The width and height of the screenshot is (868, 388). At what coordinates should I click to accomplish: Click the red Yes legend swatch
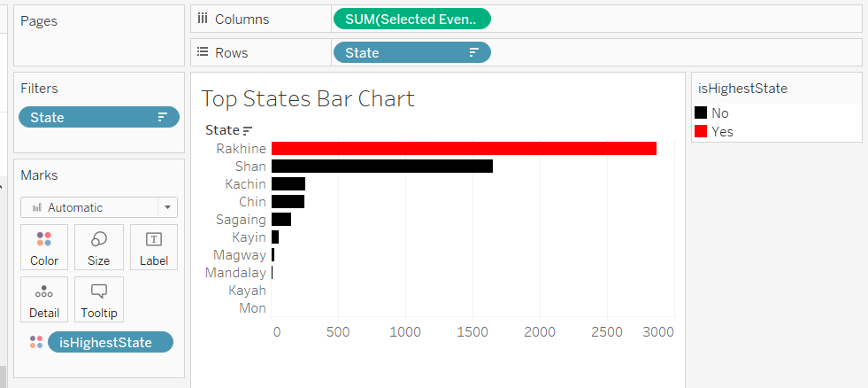click(701, 131)
